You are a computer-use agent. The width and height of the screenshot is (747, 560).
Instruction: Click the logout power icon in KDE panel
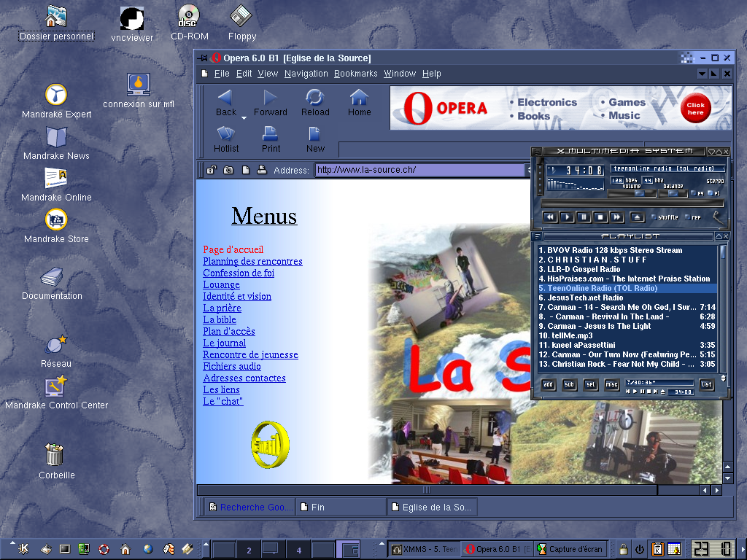pyautogui.click(x=639, y=549)
